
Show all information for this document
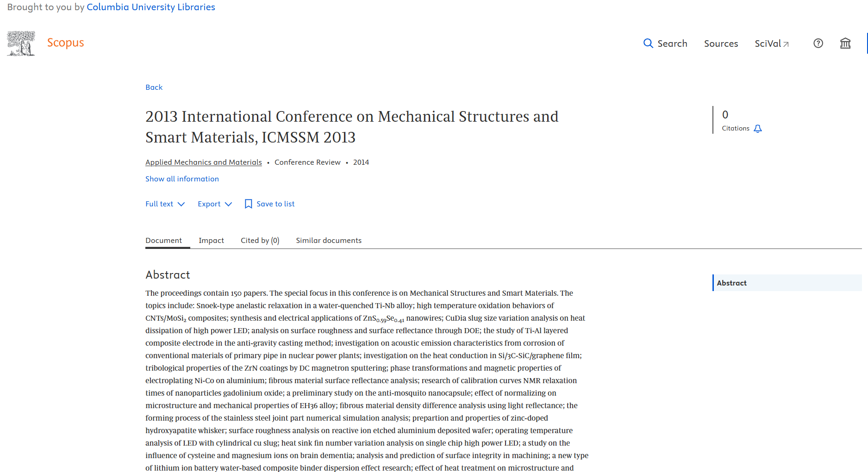182,179
